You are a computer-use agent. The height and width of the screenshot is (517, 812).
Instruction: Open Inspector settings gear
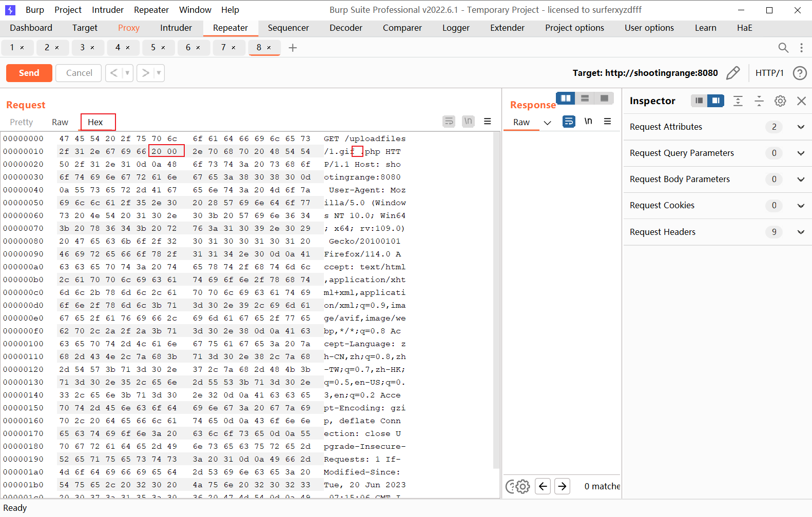click(x=780, y=101)
